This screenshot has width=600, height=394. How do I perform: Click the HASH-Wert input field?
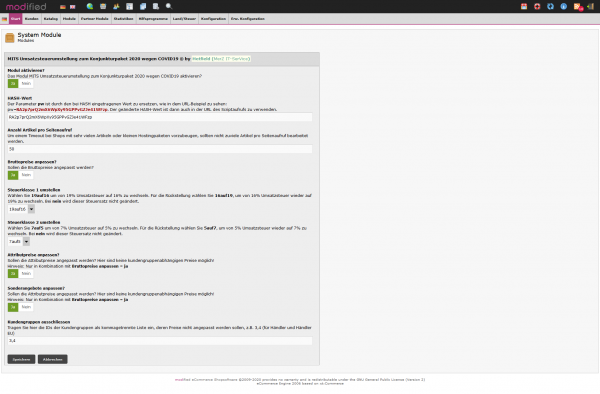(x=160, y=117)
